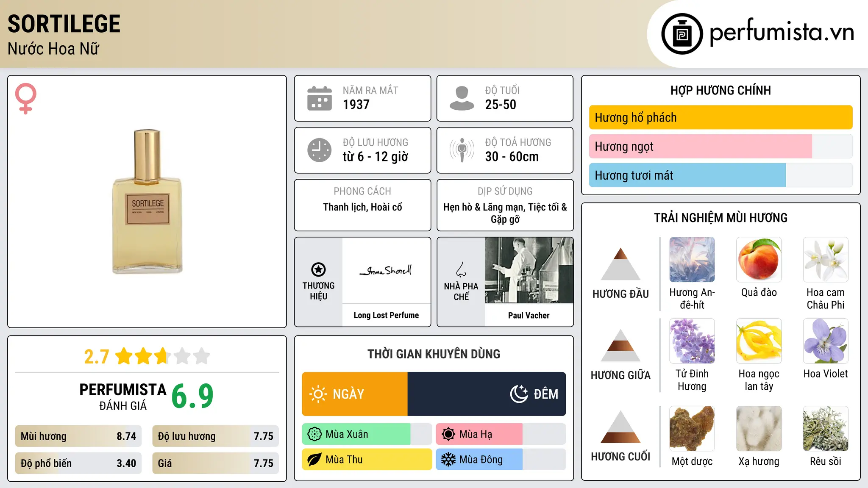This screenshot has height=488, width=868.
Task: Click the launch year value 1937
Action: (x=356, y=105)
